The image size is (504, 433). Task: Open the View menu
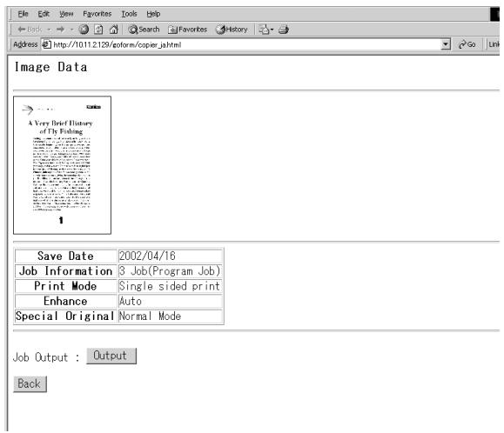coord(66,14)
